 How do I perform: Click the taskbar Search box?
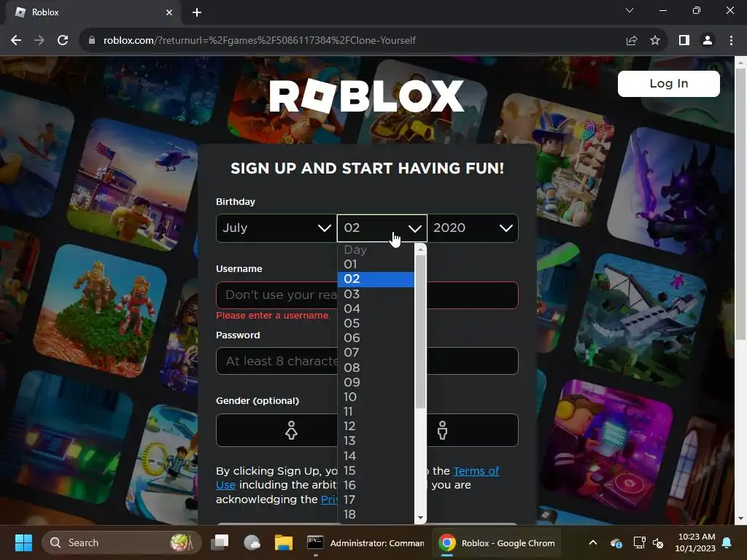point(122,542)
